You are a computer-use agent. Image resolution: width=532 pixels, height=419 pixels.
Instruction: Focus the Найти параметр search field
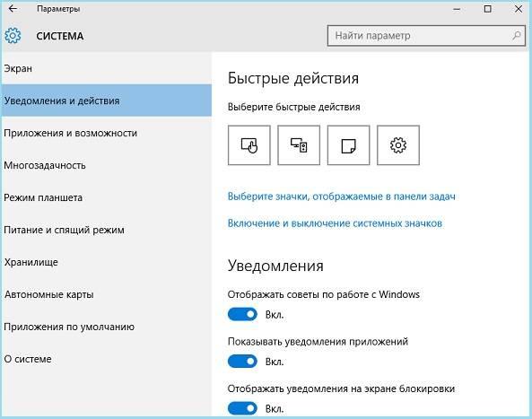[x=426, y=35]
